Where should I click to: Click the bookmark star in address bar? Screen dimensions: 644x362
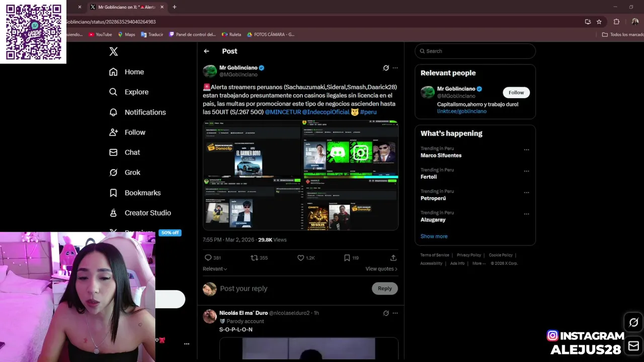point(599,22)
